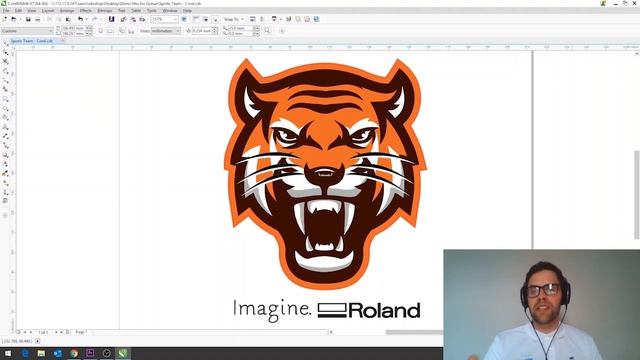This screenshot has height=360, width=640.
Task: Click the horizontal scrollbar thumb
Action: (x=414, y=332)
